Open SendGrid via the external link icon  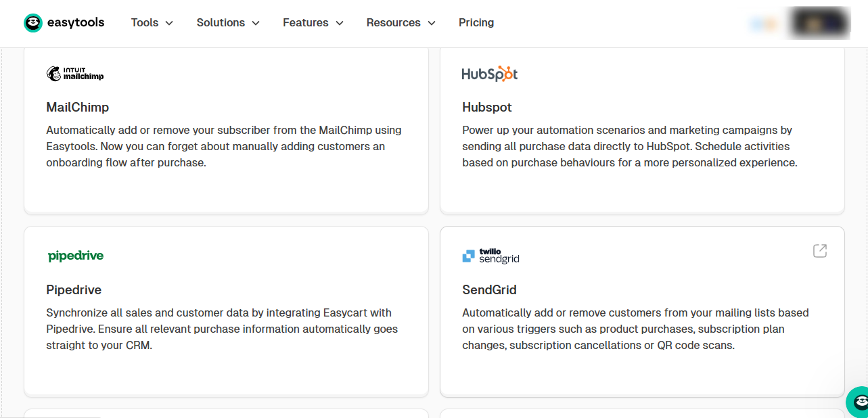[x=819, y=250]
